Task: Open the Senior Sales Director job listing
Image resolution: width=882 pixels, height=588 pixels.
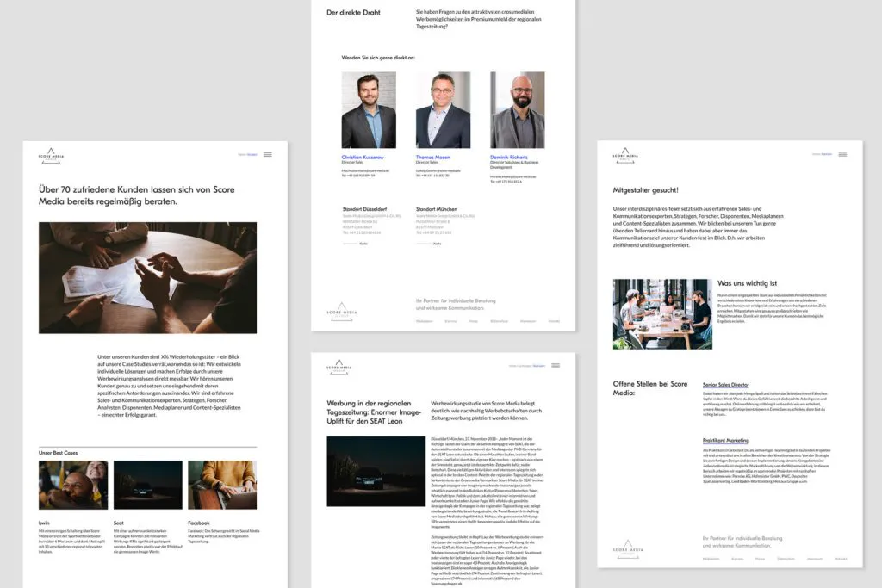Action: pyautogui.click(x=725, y=385)
